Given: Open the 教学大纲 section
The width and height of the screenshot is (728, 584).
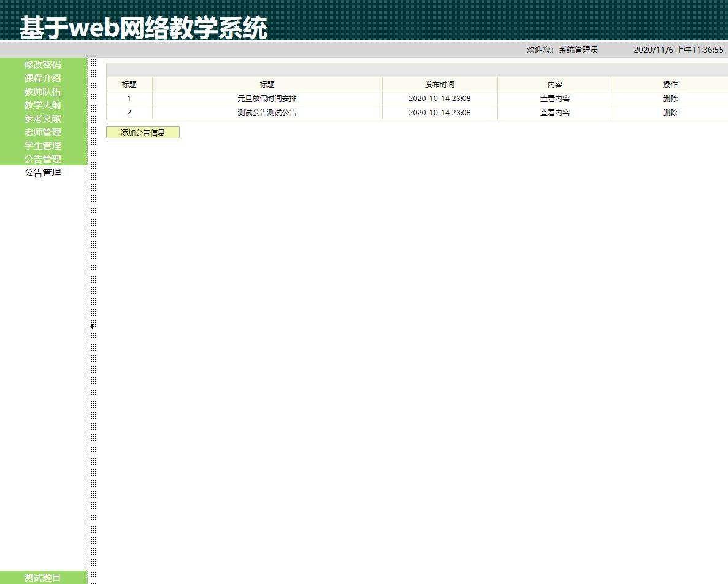Looking at the screenshot, I should click(x=42, y=105).
